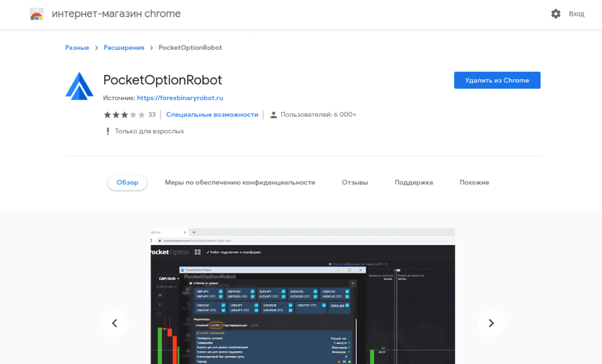Click Вход to sign in
Screen dimensions: 602x364
coord(576,14)
